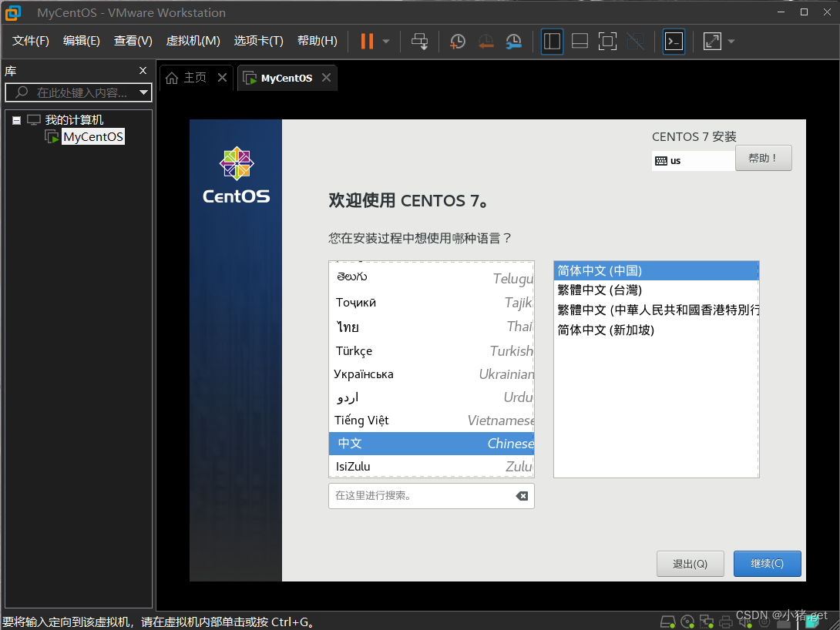The image size is (840, 630).
Task: Open the 查看(V) menu
Action: pos(133,41)
